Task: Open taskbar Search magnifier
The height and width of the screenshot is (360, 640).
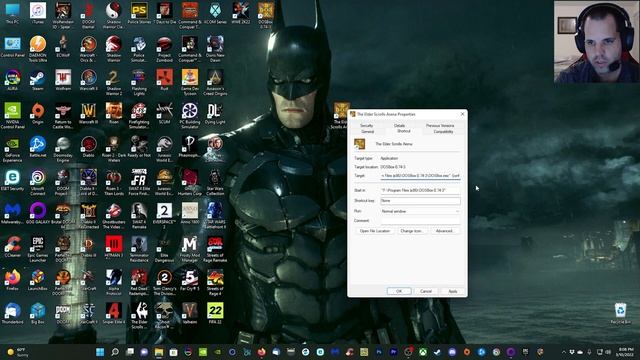Action: (x=115, y=352)
